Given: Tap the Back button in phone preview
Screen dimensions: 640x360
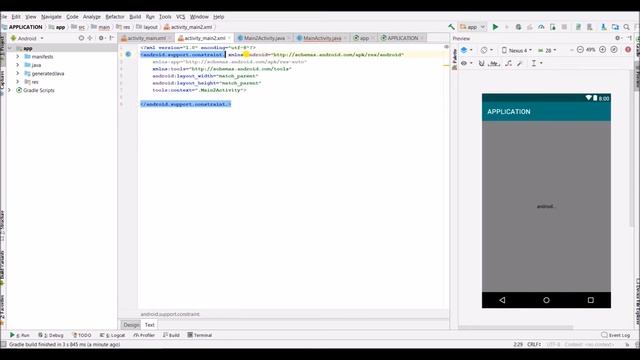Looking at the screenshot, I should tap(502, 300).
